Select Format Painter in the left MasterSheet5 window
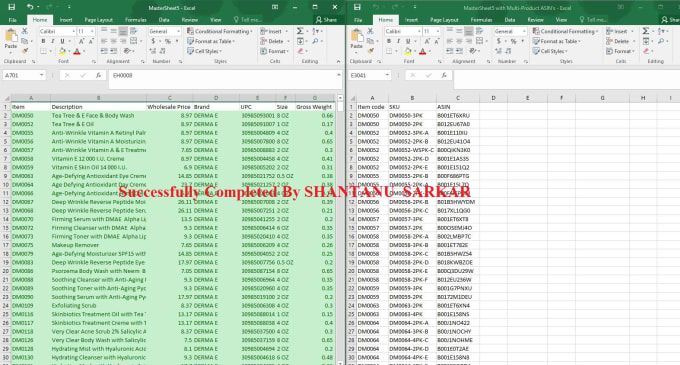Image resolution: width=680 pixels, height=365 pixels. [x=25, y=51]
